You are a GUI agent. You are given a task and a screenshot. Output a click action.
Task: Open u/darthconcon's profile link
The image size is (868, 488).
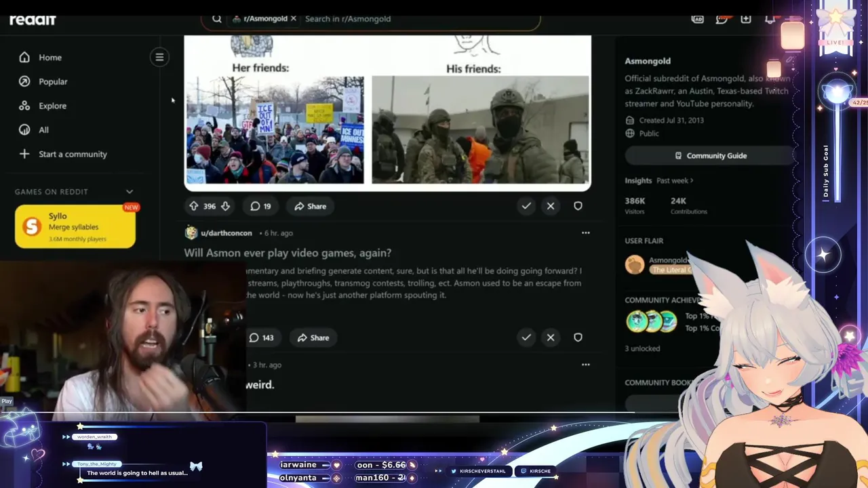[226, 233]
